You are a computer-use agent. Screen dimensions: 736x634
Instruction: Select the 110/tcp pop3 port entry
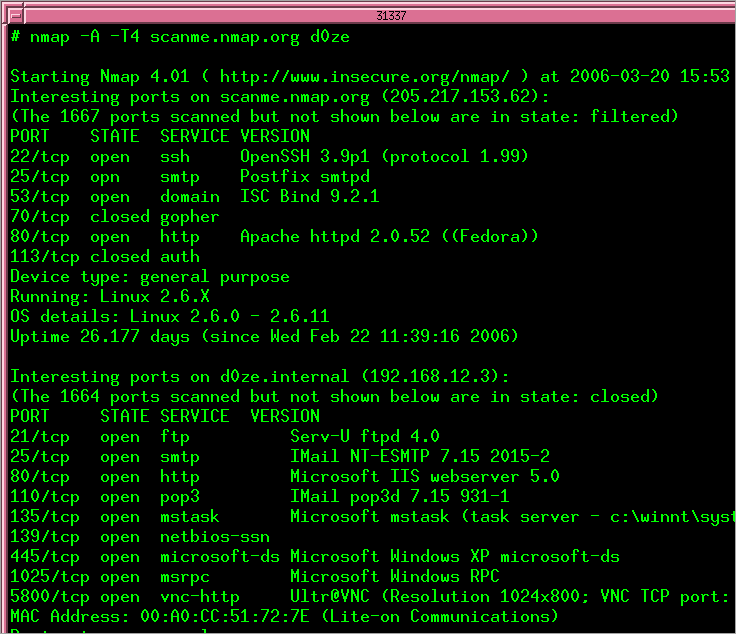click(105, 497)
